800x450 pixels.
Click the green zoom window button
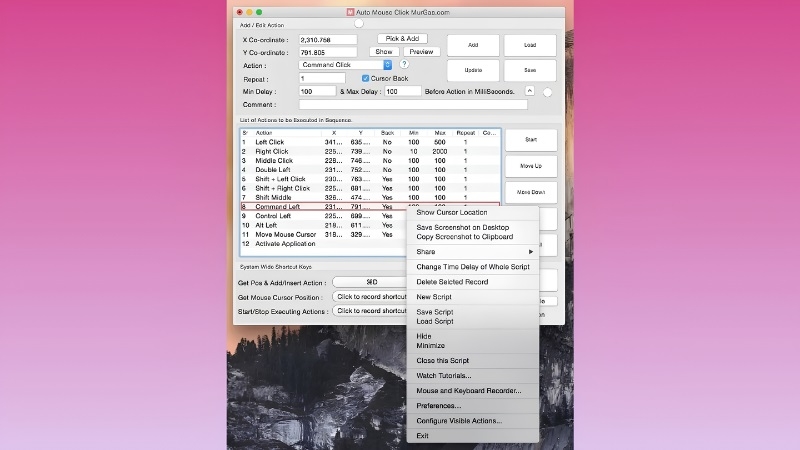tap(259, 12)
